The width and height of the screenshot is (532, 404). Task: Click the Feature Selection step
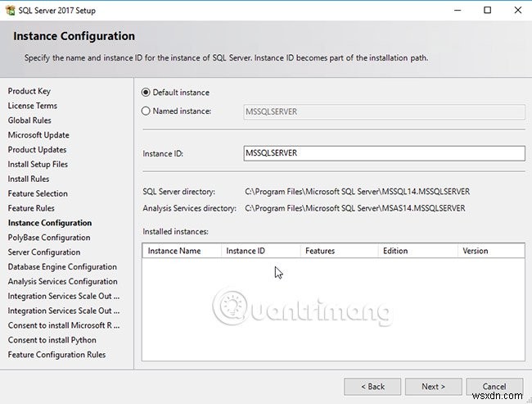point(38,193)
